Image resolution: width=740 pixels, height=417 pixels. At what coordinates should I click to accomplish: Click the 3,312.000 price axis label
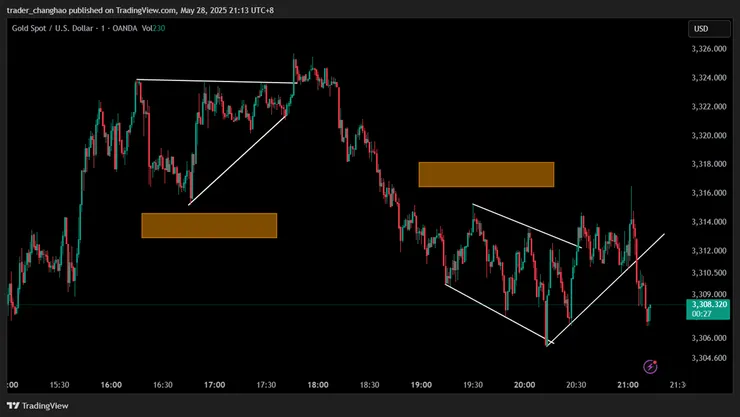pos(709,251)
